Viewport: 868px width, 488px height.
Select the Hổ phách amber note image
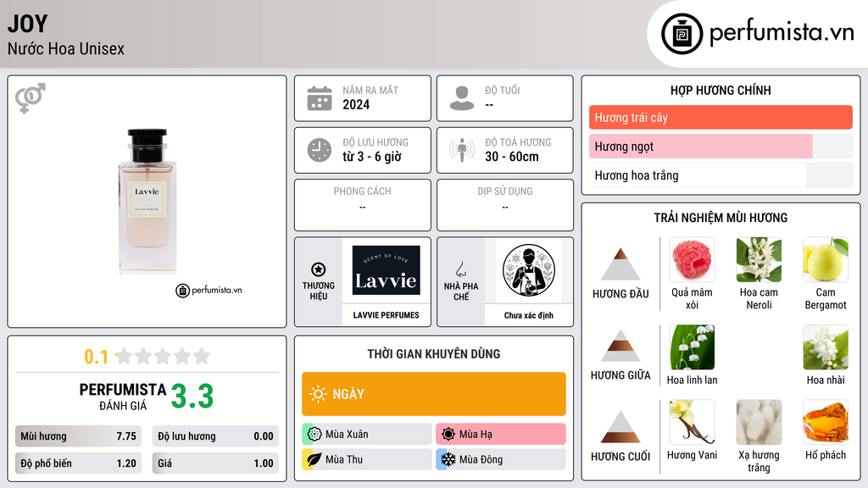(x=826, y=422)
